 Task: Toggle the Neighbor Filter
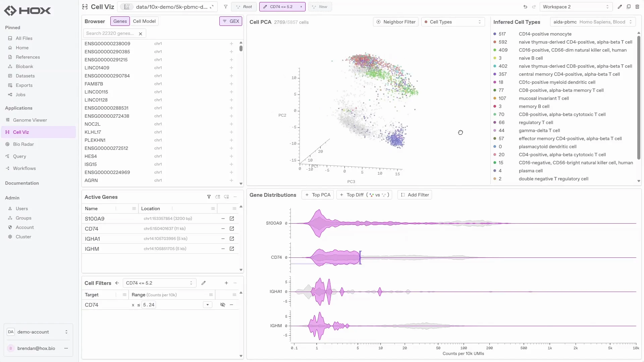396,22
